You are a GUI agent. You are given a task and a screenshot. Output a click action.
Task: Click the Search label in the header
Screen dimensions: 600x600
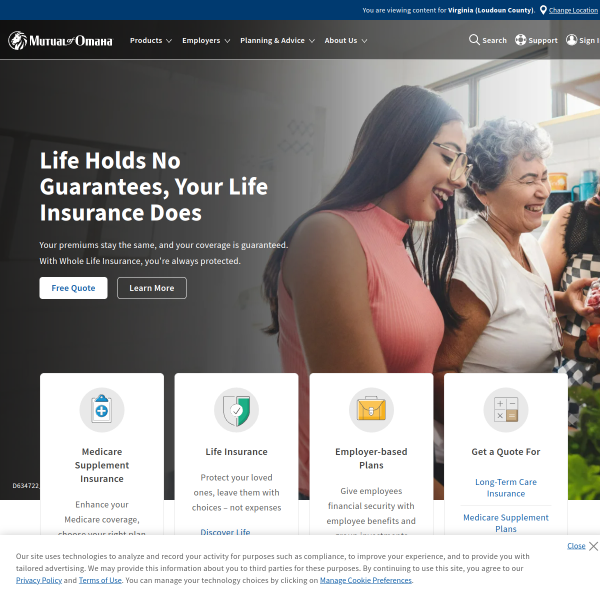coord(494,40)
